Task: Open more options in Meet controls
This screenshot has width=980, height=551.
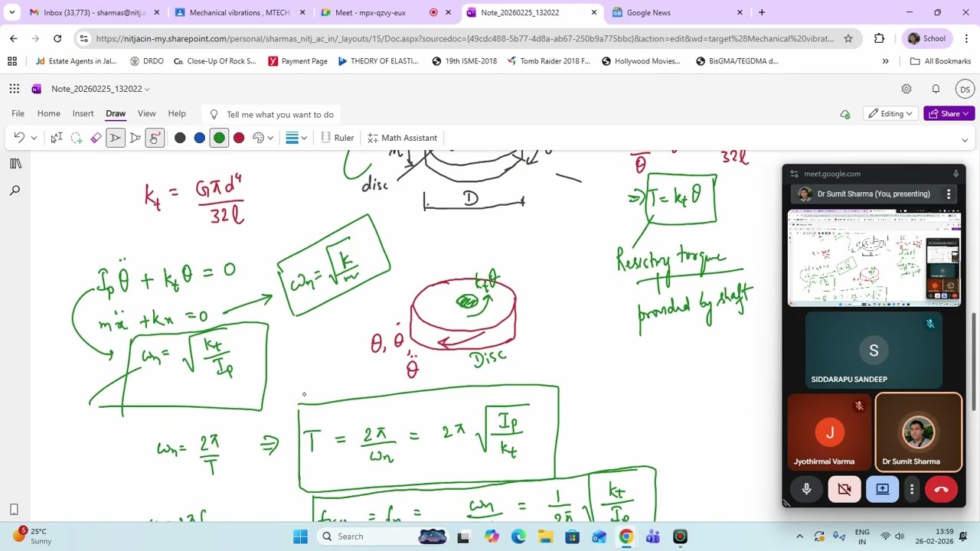Action: point(912,489)
